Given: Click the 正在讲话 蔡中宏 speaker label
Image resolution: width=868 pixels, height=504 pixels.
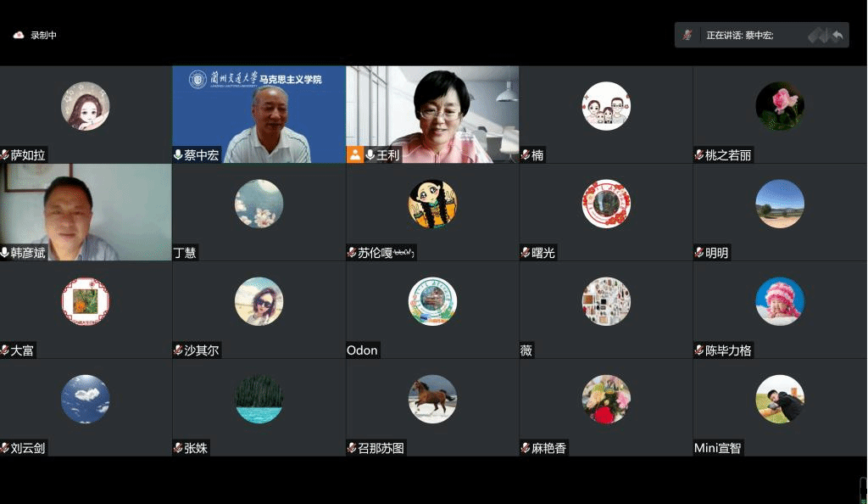Looking at the screenshot, I should [x=739, y=35].
